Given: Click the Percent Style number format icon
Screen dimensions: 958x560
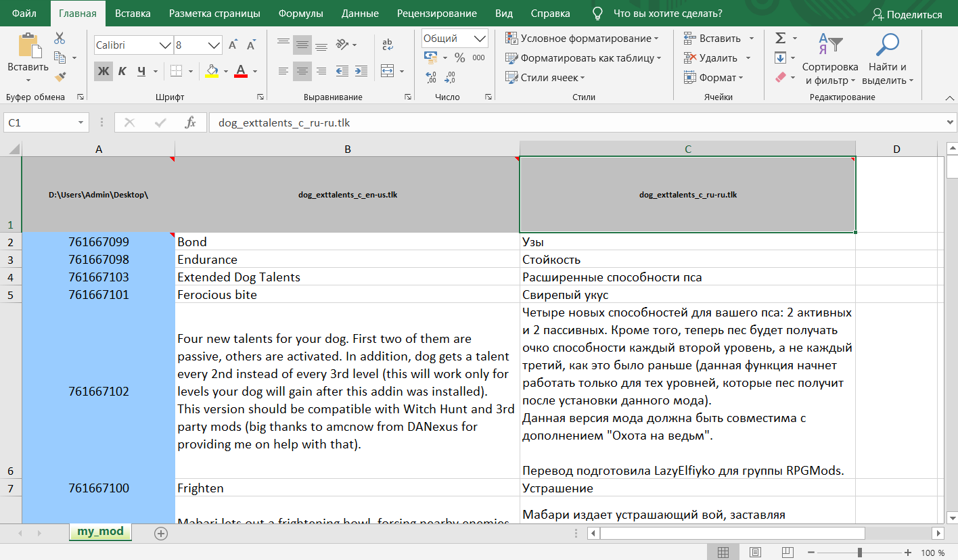Looking at the screenshot, I should tap(459, 58).
